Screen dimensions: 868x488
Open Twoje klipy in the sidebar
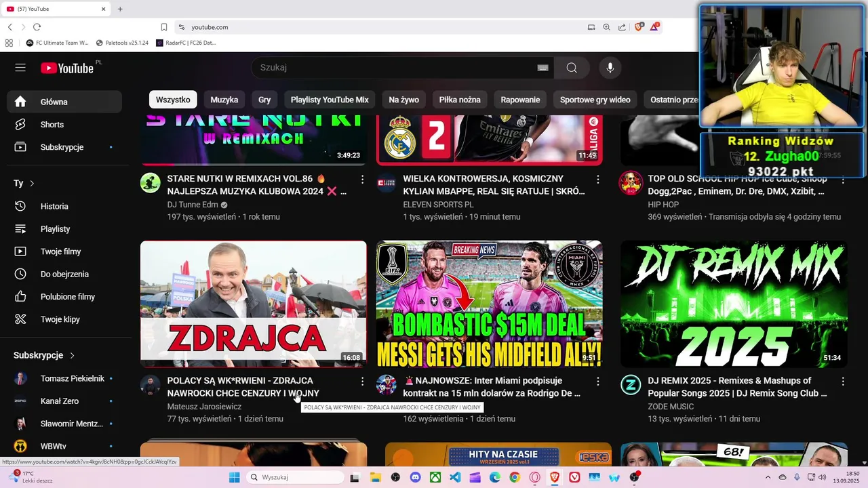[64, 319]
